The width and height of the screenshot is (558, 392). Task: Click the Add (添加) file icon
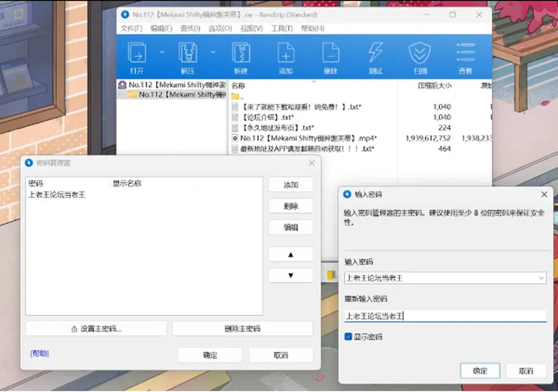286,58
